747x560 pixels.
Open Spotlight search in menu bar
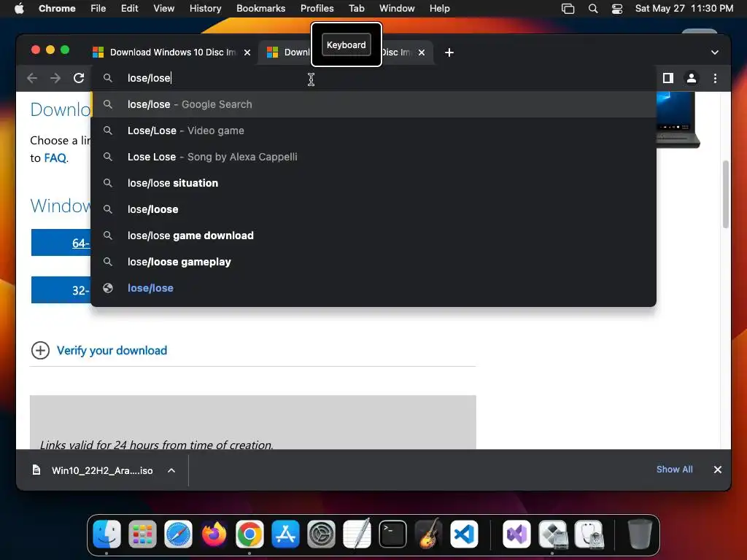click(593, 9)
